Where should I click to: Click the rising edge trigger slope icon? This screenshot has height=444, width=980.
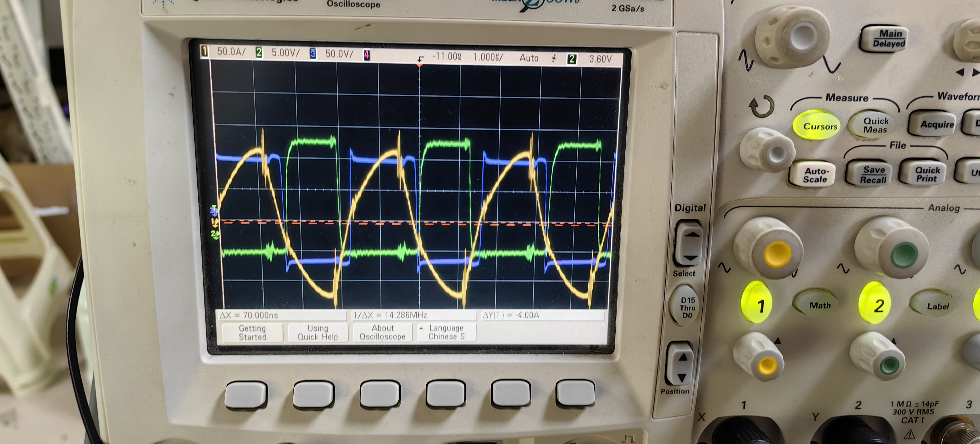click(x=554, y=58)
